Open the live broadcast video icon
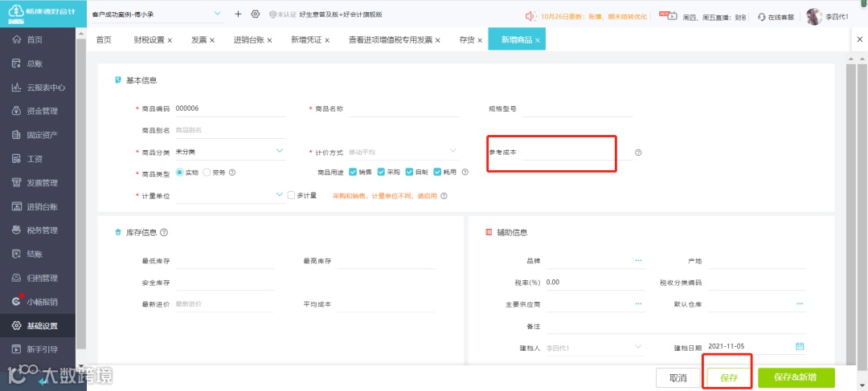The height and width of the screenshot is (391, 868). tap(672, 16)
